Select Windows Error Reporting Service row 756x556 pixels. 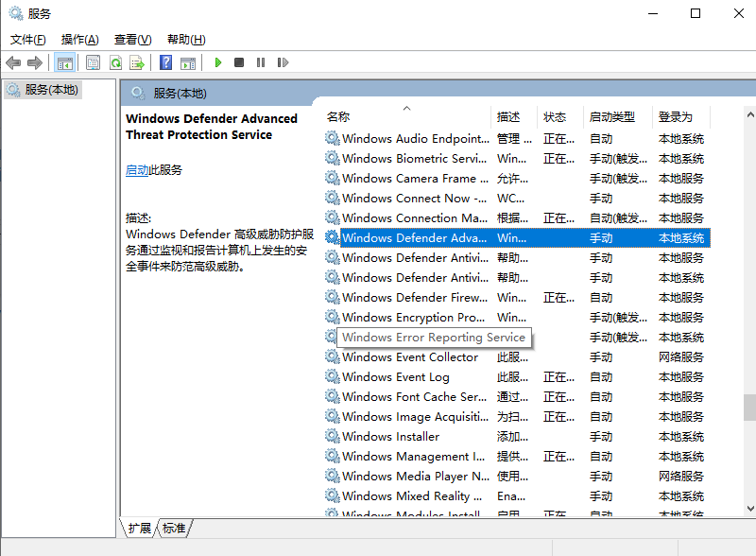[x=517, y=337]
